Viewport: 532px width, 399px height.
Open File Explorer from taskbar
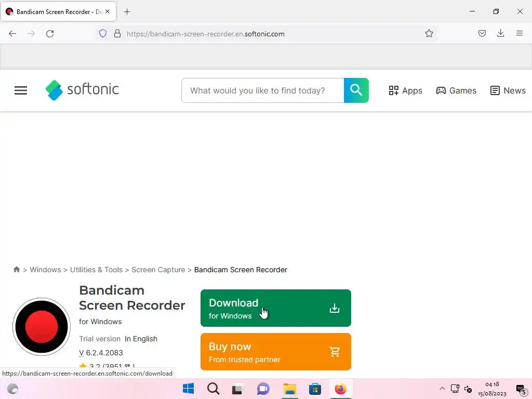[x=290, y=389]
